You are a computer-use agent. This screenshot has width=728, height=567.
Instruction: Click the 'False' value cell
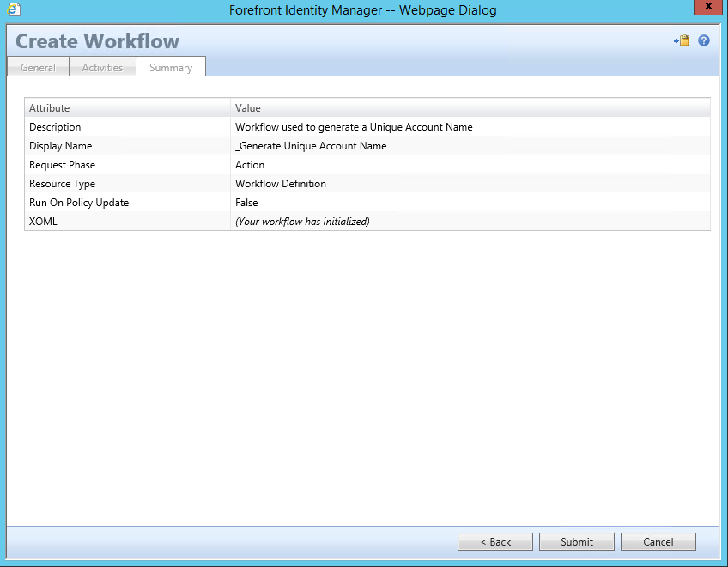click(470, 203)
